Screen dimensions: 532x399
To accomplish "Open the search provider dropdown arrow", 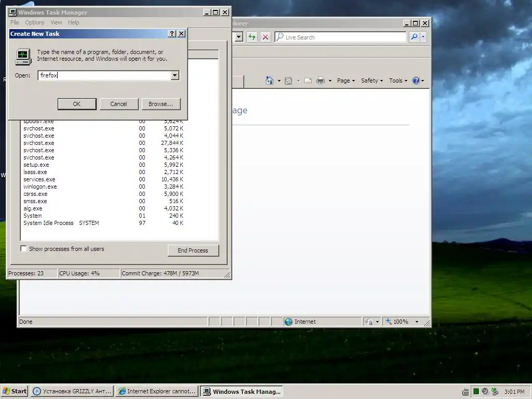I will pyautogui.click(x=423, y=37).
